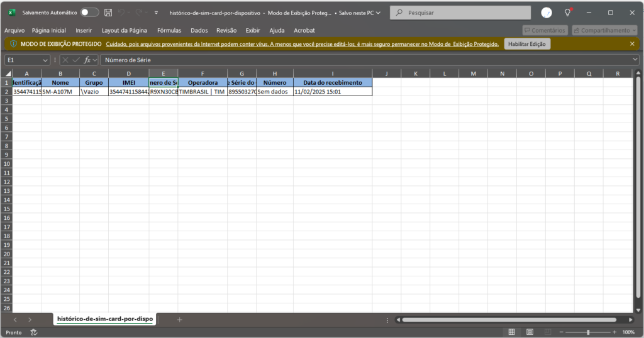Click the protected view shield icon
Viewport: 644px width, 338px height.
coord(13,44)
